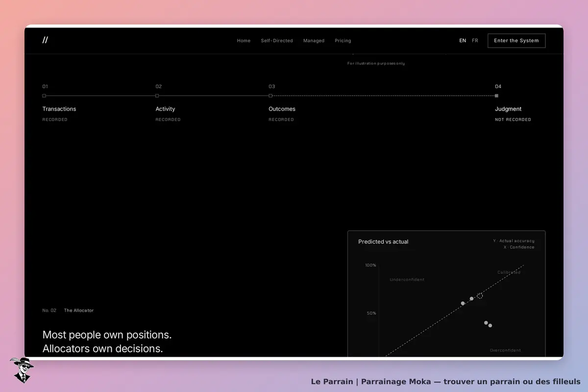Click the Enter the System button

click(516, 41)
